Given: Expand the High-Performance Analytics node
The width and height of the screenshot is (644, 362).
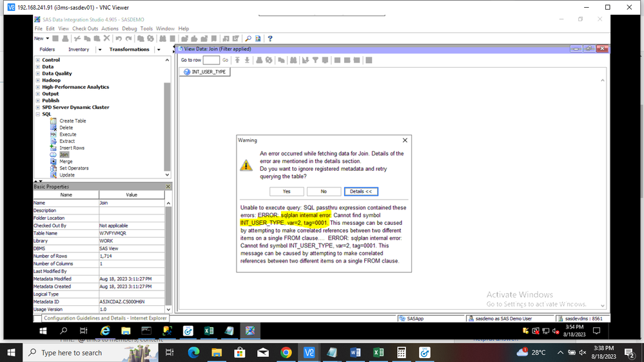Looking at the screenshot, I should pyautogui.click(x=38, y=87).
